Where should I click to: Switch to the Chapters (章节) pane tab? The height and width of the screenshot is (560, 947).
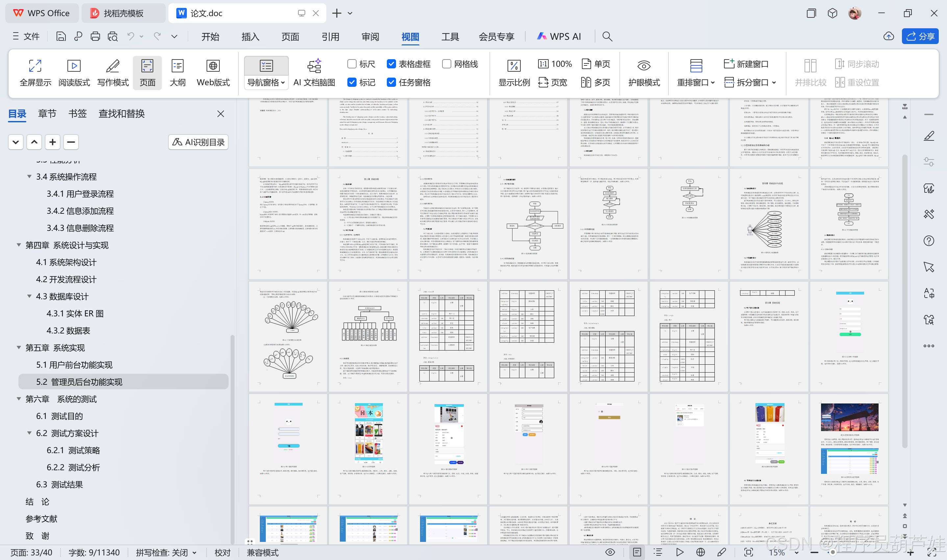tap(47, 113)
